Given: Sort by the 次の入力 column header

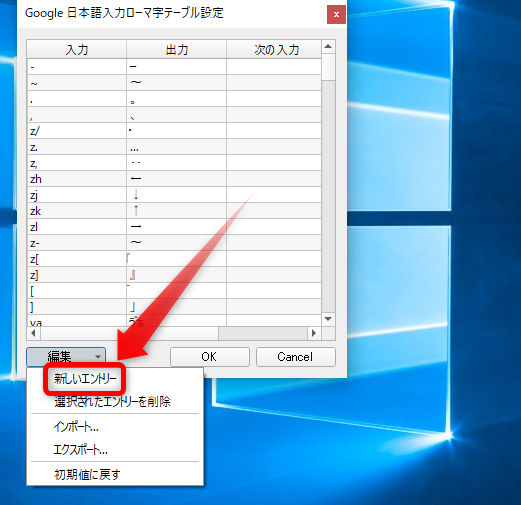Looking at the screenshot, I should click(274, 49).
